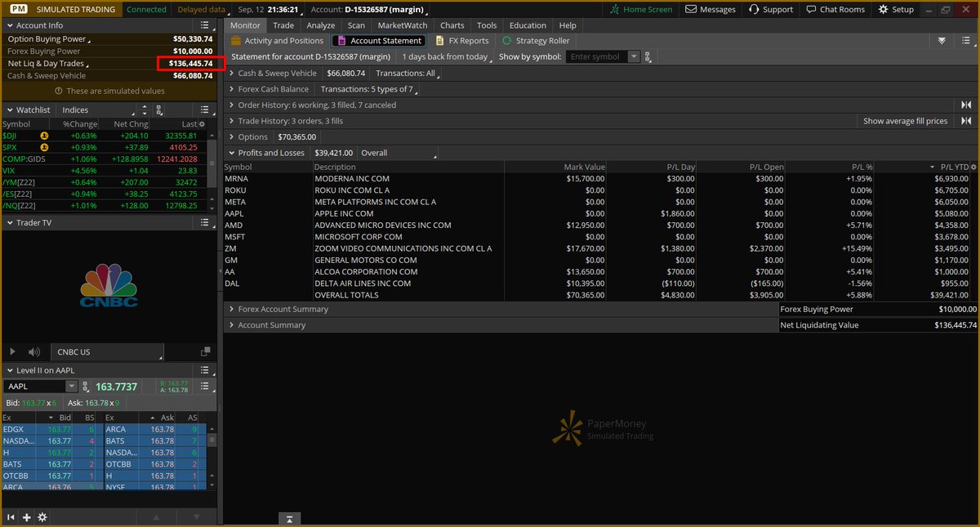
Task: Open the Strategy Roller sub-tab
Action: point(536,41)
